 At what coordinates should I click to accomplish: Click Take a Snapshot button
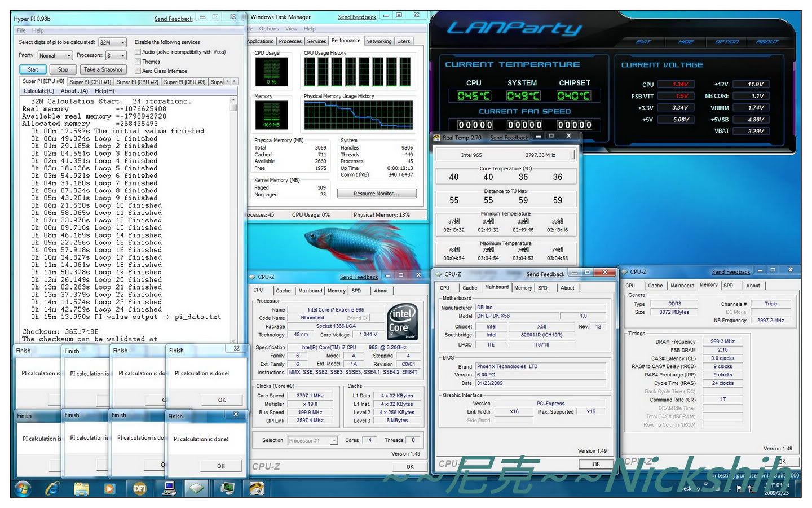click(x=103, y=69)
